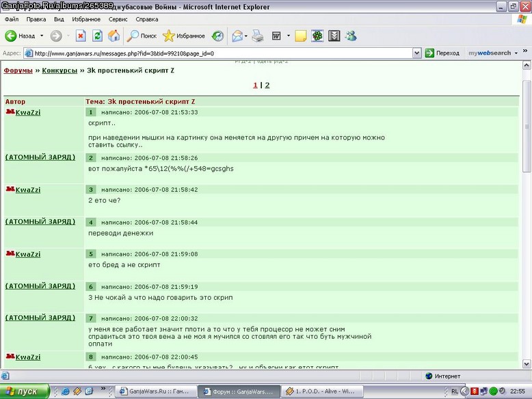Click the vertical scrollbar thumb
The image size is (532, 399).
tap(527, 126)
